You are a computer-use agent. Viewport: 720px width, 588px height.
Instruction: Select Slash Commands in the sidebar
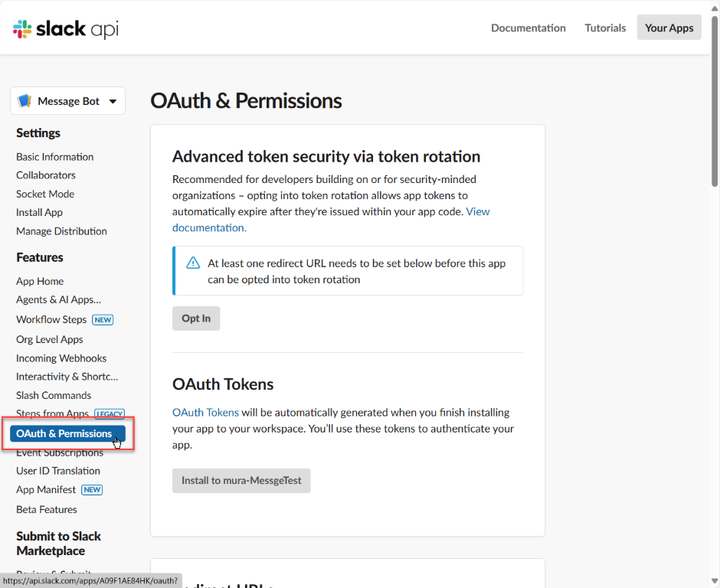pyautogui.click(x=54, y=396)
